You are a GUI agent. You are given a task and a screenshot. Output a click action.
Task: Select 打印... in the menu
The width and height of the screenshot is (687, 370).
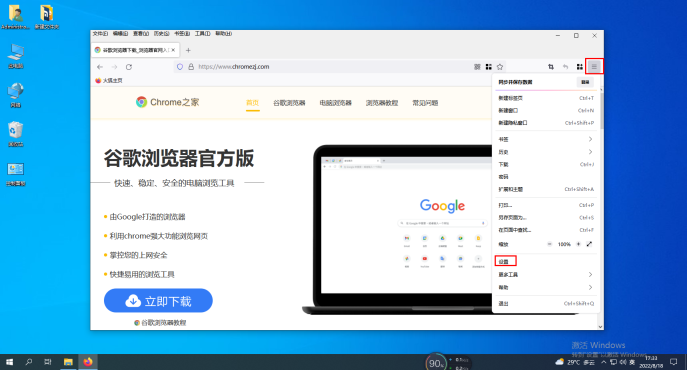pyautogui.click(x=546, y=205)
